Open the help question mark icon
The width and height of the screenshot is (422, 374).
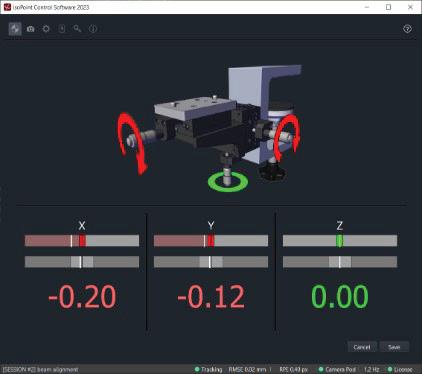click(407, 29)
